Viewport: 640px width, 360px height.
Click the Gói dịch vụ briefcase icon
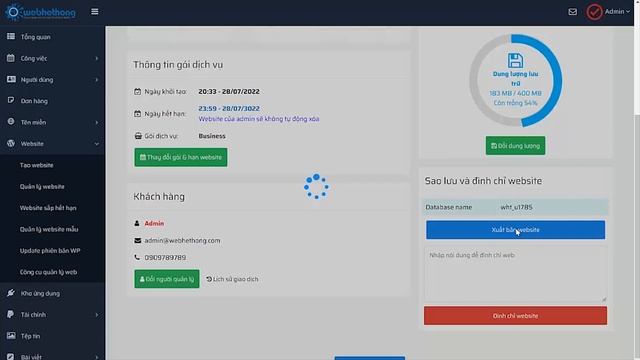(138, 136)
